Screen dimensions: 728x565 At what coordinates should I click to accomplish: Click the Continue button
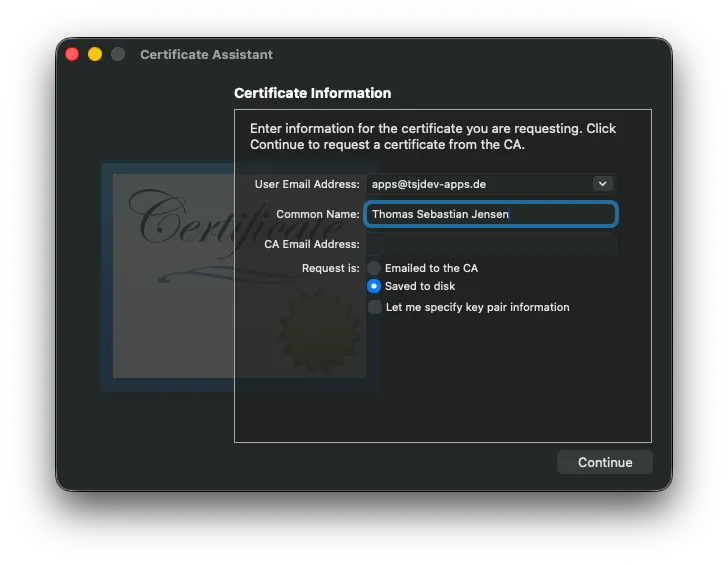[604, 462]
